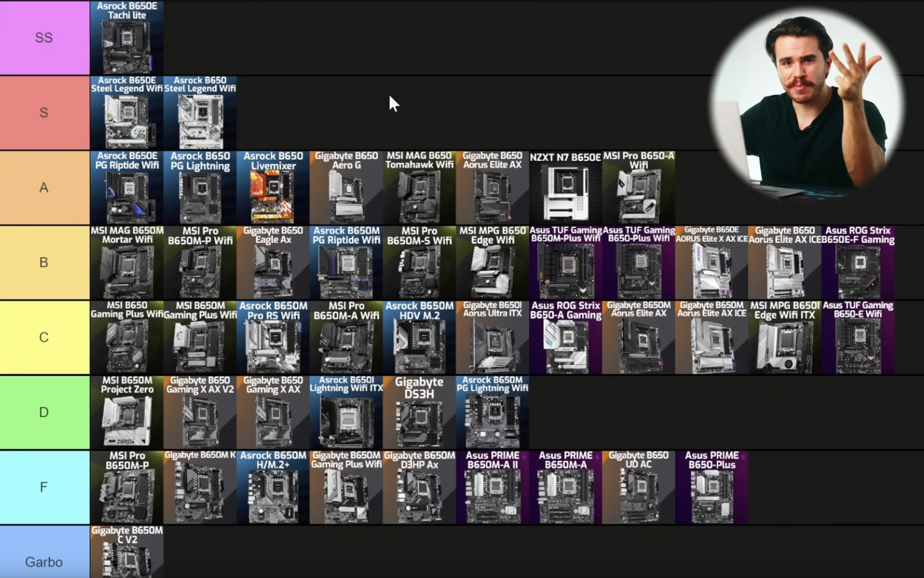Image resolution: width=924 pixels, height=578 pixels.
Task: Select the NZXT N7 B650E thumbnail
Action: click(566, 188)
